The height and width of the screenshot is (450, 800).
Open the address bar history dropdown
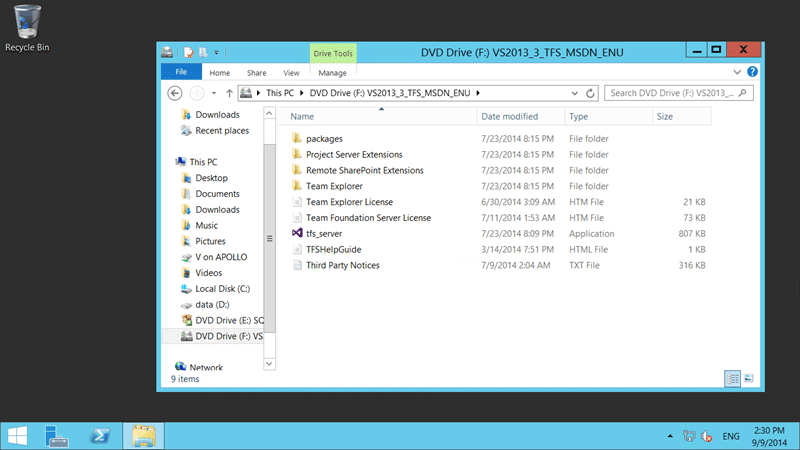(x=574, y=93)
